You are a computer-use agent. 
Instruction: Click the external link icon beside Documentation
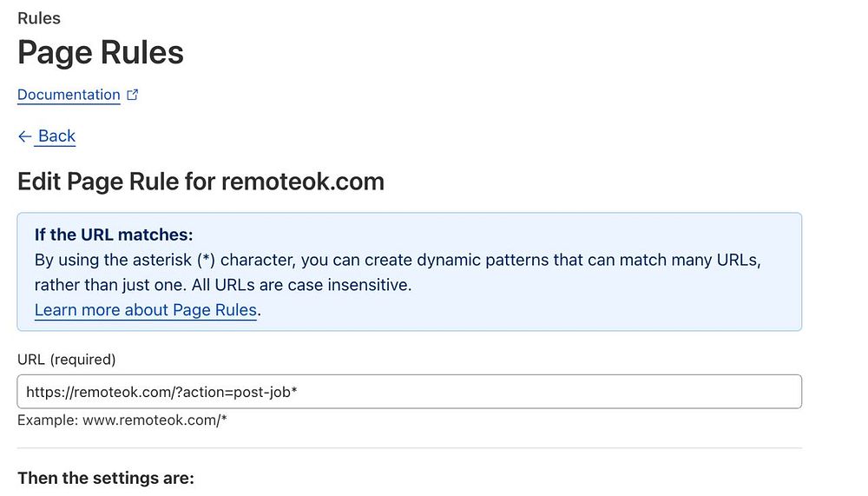click(133, 96)
